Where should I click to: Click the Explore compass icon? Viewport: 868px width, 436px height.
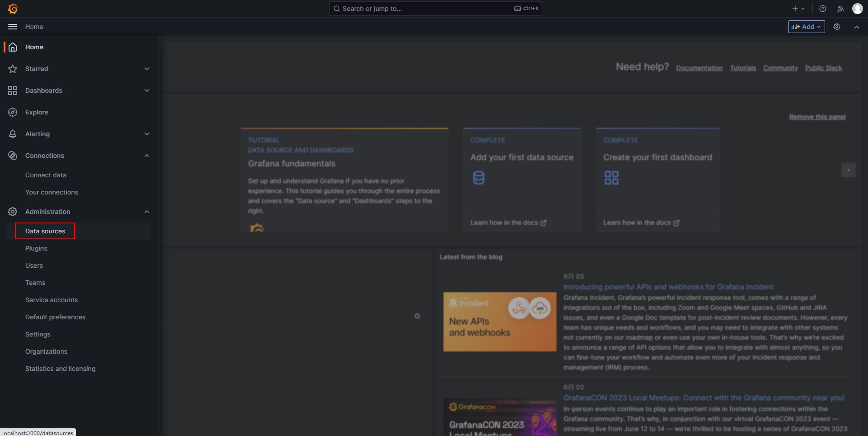pos(13,112)
